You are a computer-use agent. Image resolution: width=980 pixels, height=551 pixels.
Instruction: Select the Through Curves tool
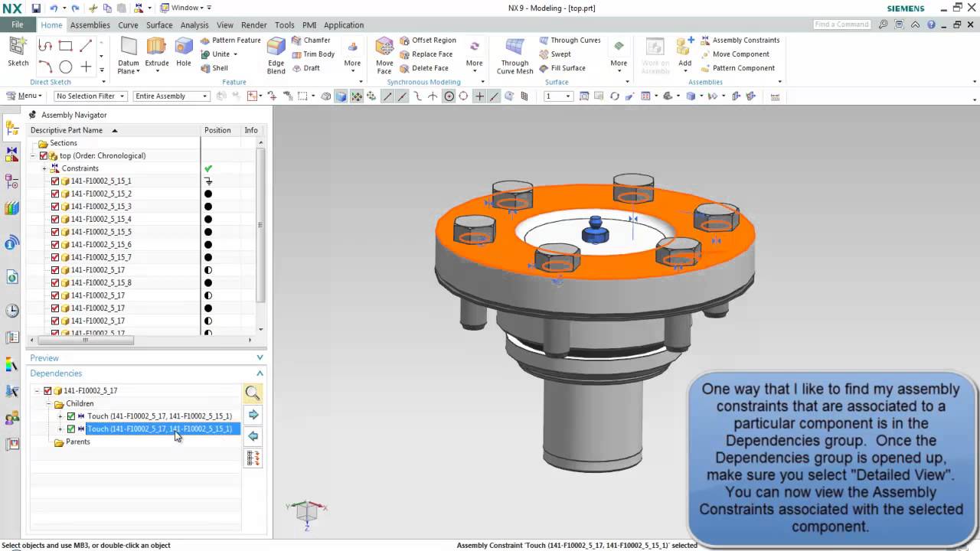pyautogui.click(x=570, y=41)
